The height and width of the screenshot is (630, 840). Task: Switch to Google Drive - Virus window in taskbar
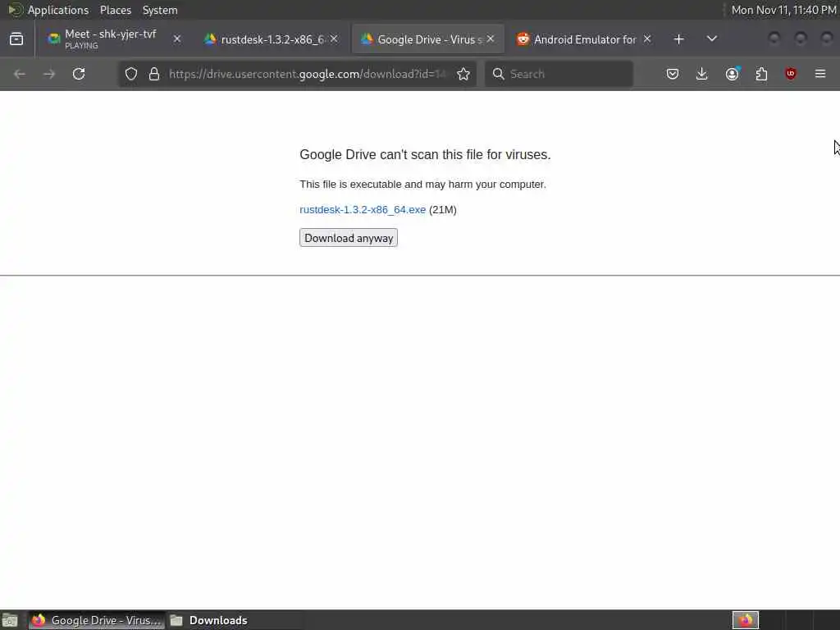(97, 620)
